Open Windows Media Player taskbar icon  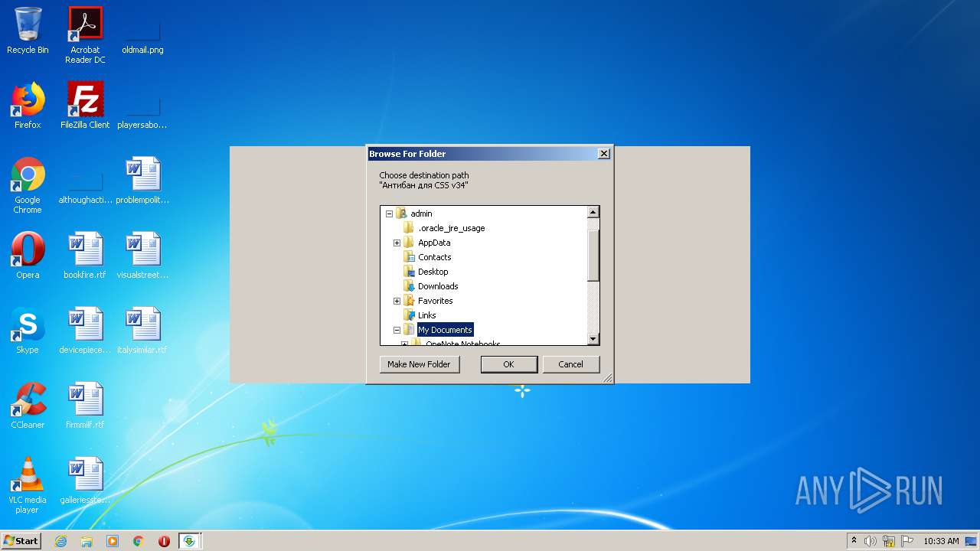pyautogui.click(x=113, y=541)
